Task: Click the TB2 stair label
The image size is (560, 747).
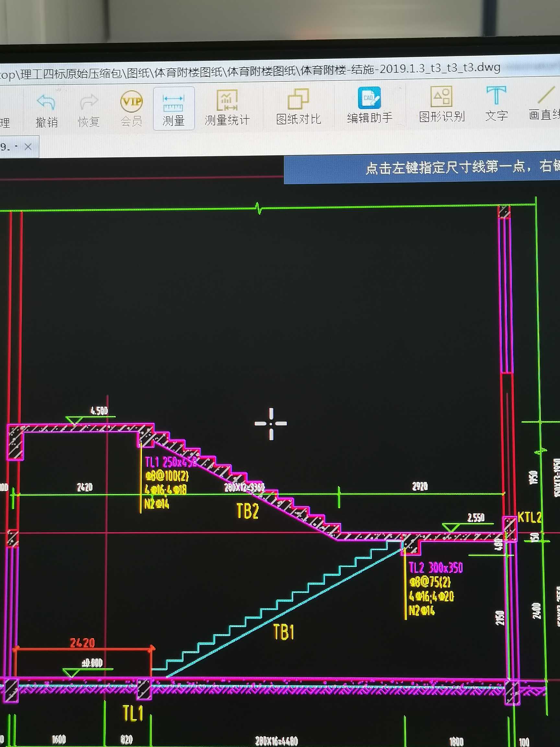Action: click(x=248, y=511)
